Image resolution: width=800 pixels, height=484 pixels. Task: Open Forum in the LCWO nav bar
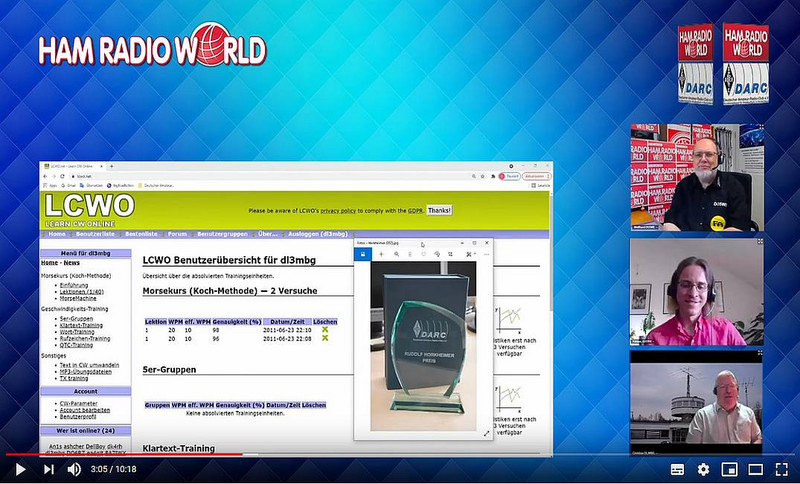pyautogui.click(x=178, y=234)
